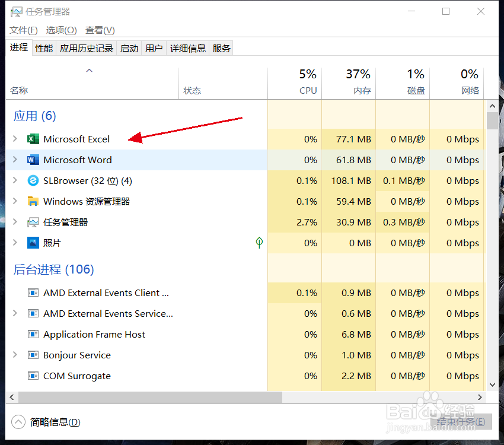Open the 文件(F) menu
The height and width of the screenshot is (445, 504).
(x=24, y=30)
